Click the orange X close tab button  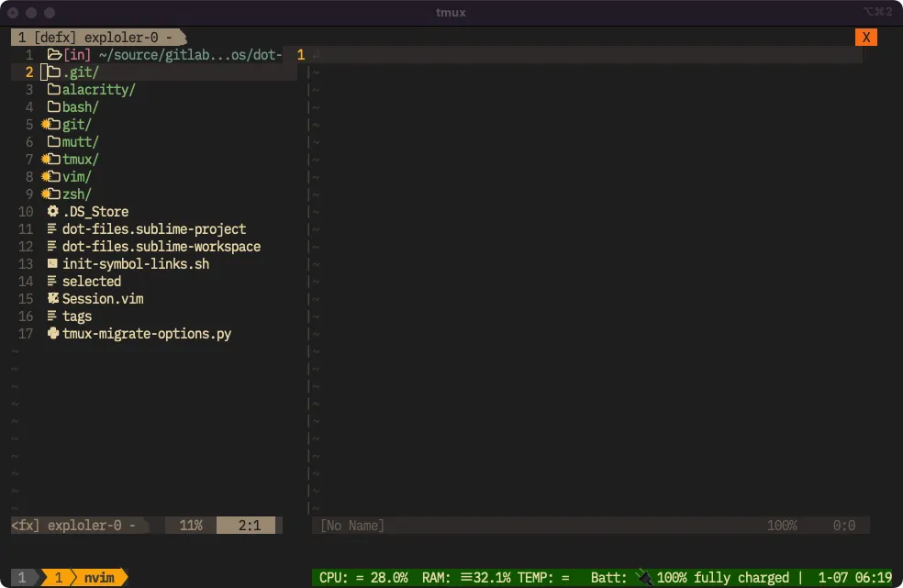pyautogui.click(x=866, y=38)
